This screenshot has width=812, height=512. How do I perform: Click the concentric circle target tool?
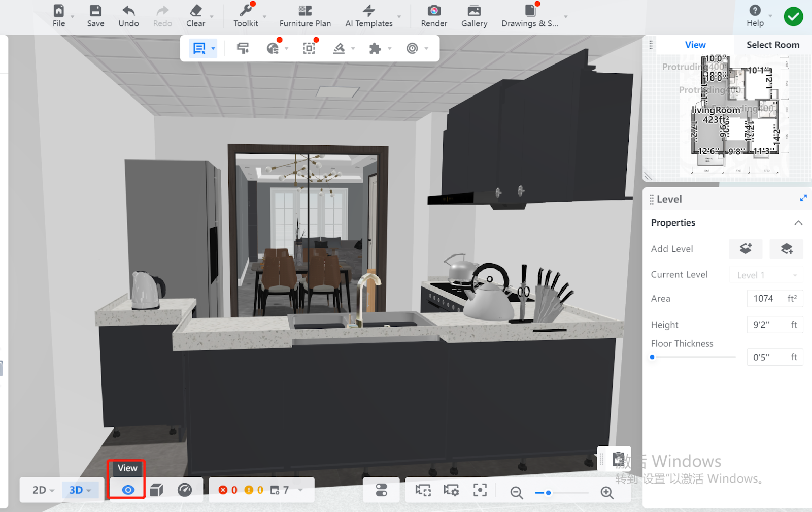(412, 48)
